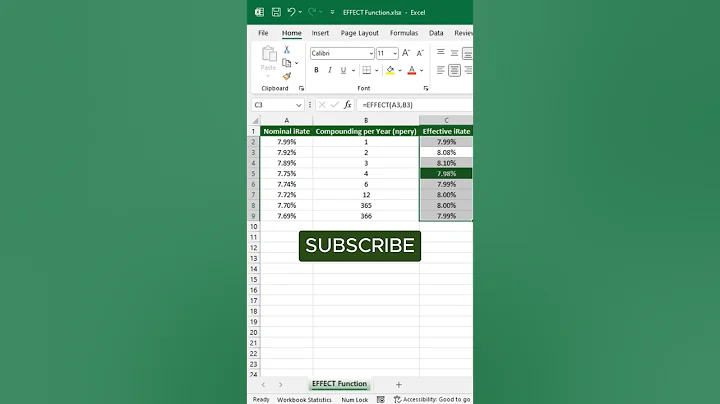Toggle the Center alignment button

point(454,70)
